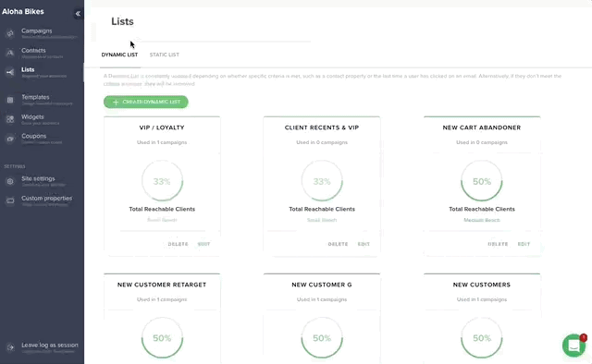Edit the Client Recents & VIP list
The width and height of the screenshot is (592, 364).
click(x=364, y=244)
